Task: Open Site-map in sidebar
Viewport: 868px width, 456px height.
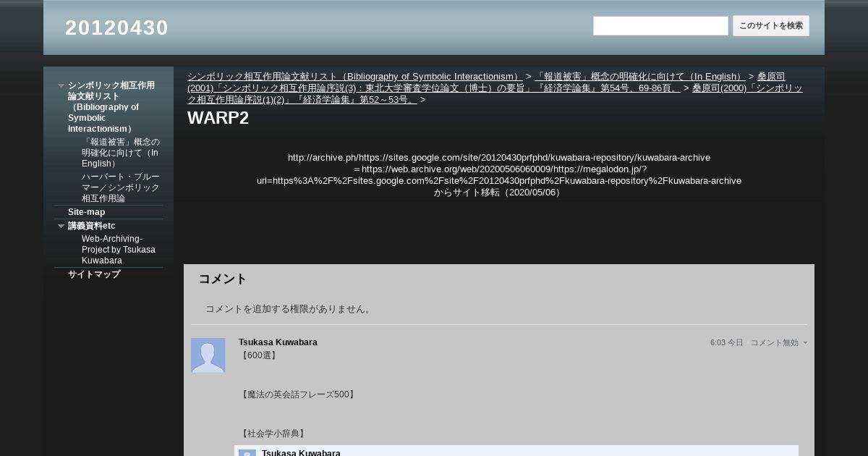Action: click(86, 212)
